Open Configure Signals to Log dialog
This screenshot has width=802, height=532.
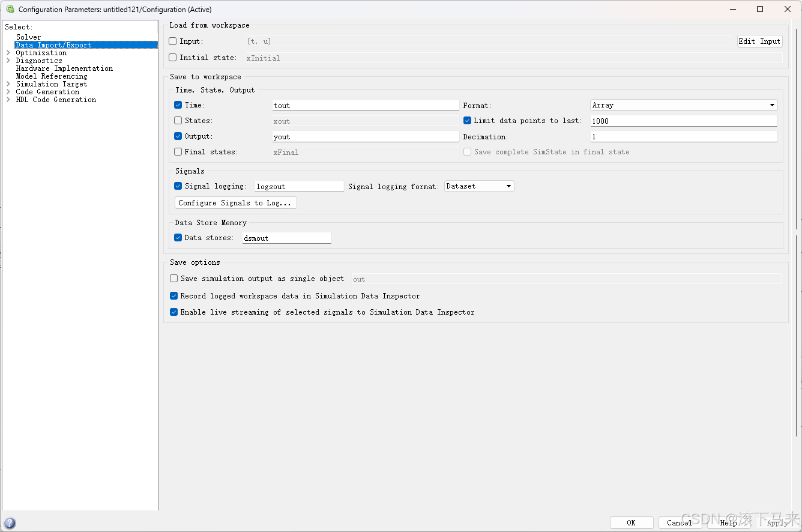pos(235,202)
